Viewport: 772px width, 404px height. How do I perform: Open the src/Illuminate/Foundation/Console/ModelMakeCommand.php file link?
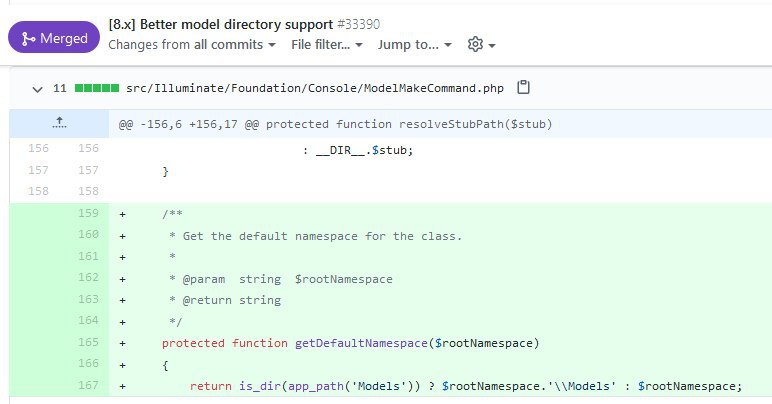pos(315,88)
